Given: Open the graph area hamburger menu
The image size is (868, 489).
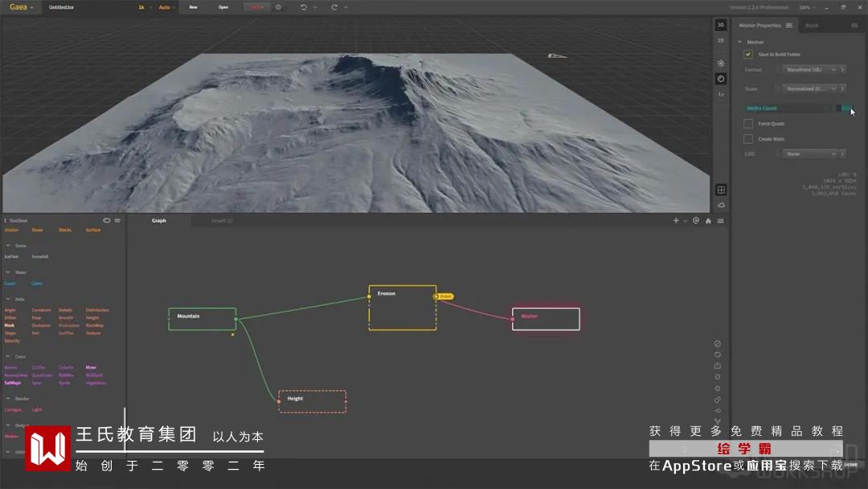Looking at the screenshot, I should tap(720, 221).
